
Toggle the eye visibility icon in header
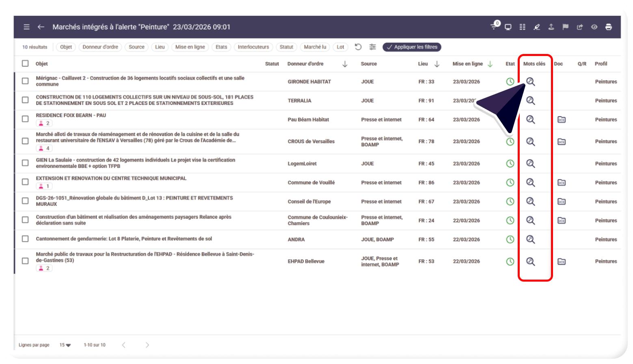(x=594, y=27)
